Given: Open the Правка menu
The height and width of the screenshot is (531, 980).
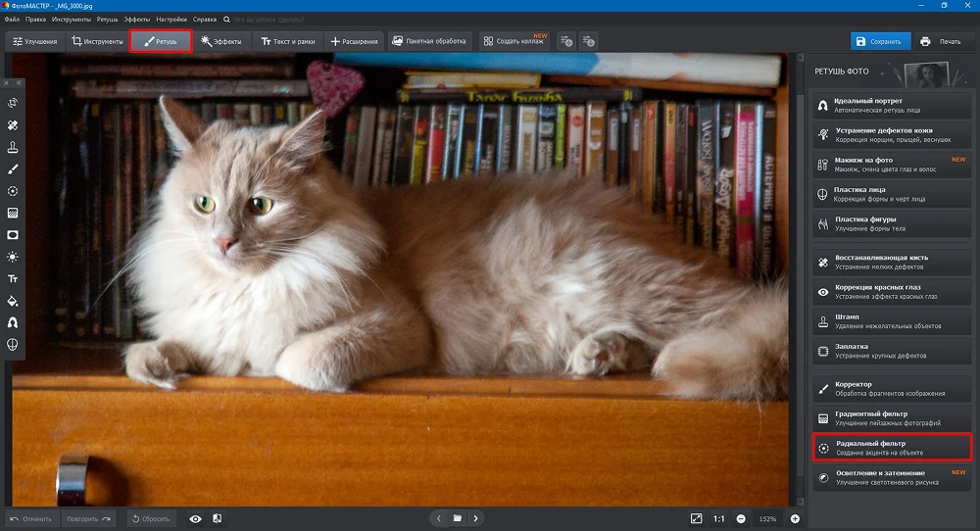Looking at the screenshot, I should 35,20.
